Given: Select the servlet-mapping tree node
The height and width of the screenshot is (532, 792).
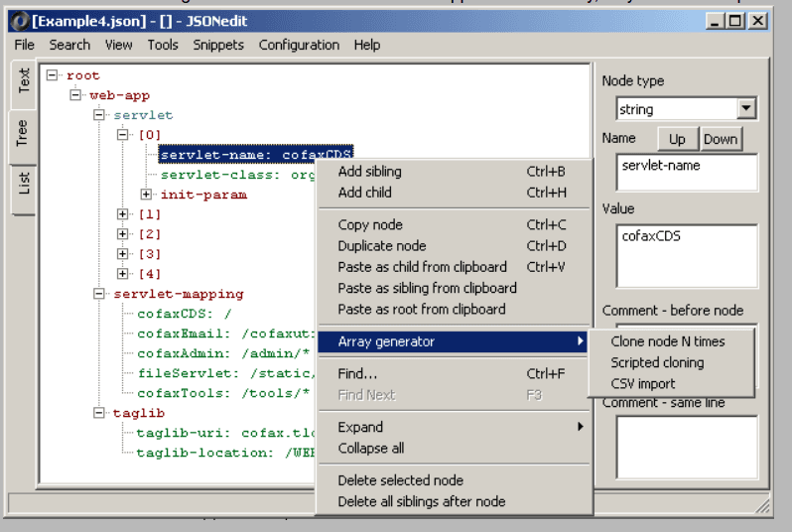Looking at the screenshot, I should 179,294.
